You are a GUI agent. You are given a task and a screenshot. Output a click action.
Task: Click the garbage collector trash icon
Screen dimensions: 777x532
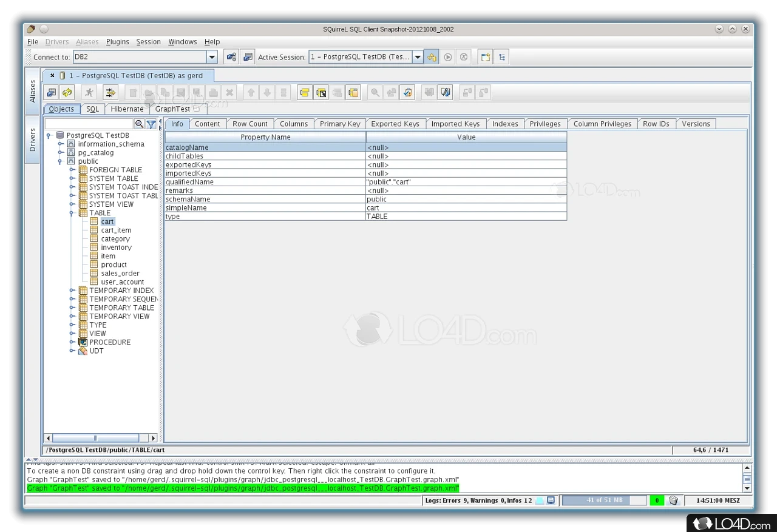coord(673,500)
